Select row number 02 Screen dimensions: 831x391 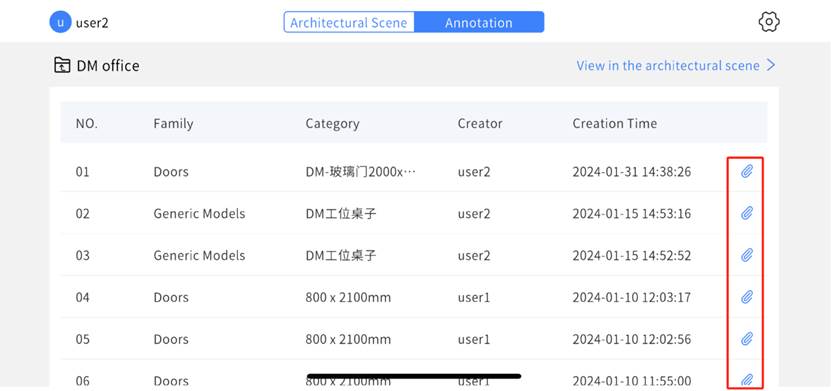[83, 214]
